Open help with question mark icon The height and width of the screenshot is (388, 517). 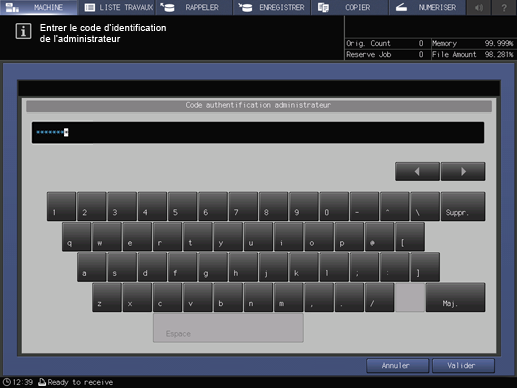[504, 7]
